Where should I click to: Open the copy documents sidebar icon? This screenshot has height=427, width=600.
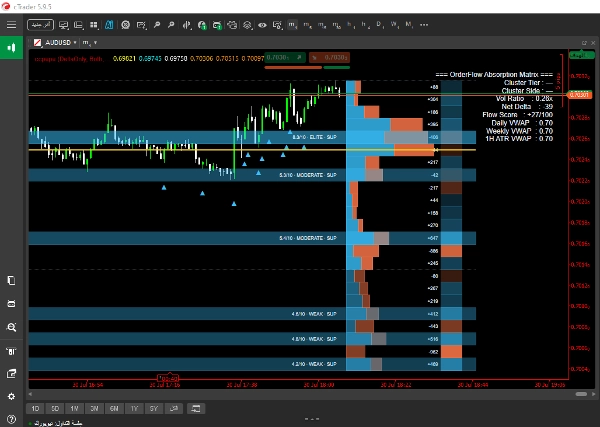point(11,280)
